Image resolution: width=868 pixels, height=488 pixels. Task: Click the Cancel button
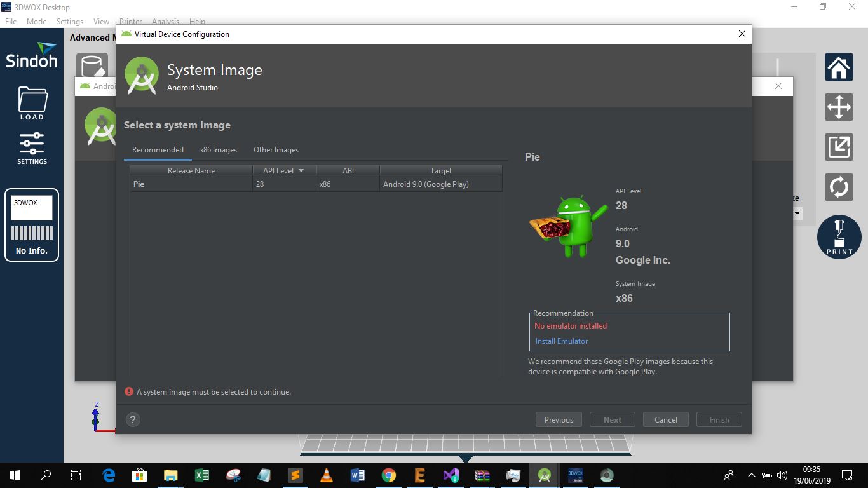(666, 419)
